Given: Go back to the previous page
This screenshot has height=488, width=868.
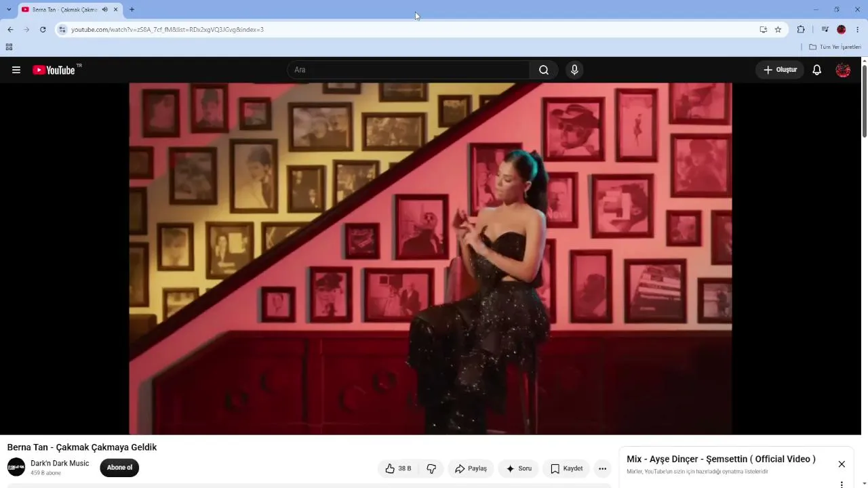Looking at the screenshot, I should 10,29.
